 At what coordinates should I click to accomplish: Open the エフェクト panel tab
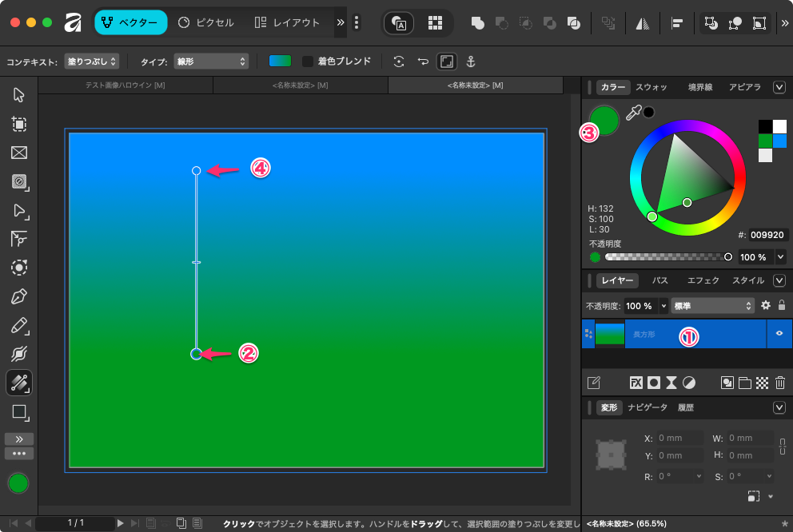703,280
